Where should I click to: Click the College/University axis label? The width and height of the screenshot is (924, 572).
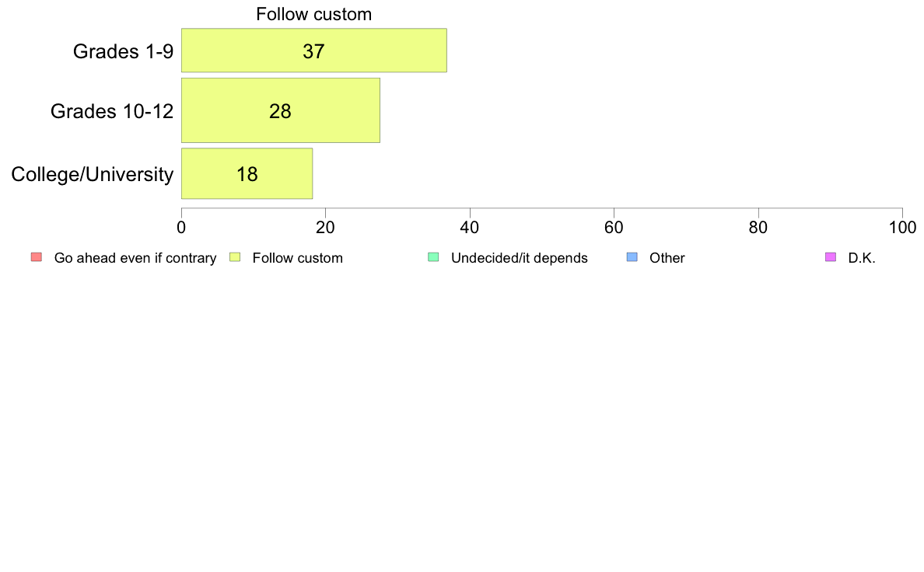(93, 174)
